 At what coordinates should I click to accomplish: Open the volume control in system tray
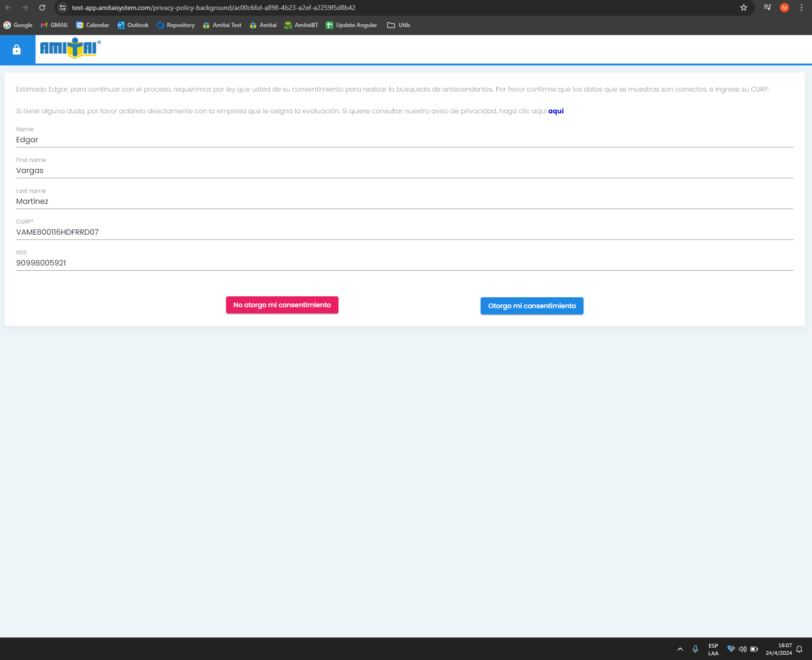click(742, 649)
